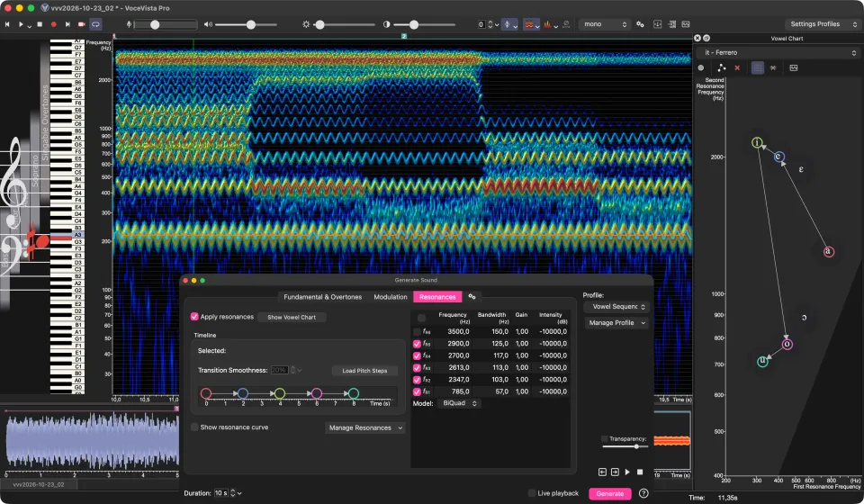Toggle loop playback mode

point(96,24)
